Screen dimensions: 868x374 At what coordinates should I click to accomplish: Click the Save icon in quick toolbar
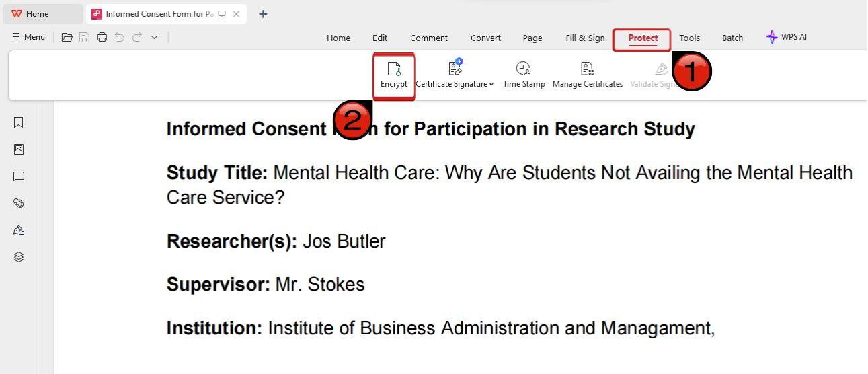pos(84,37)
